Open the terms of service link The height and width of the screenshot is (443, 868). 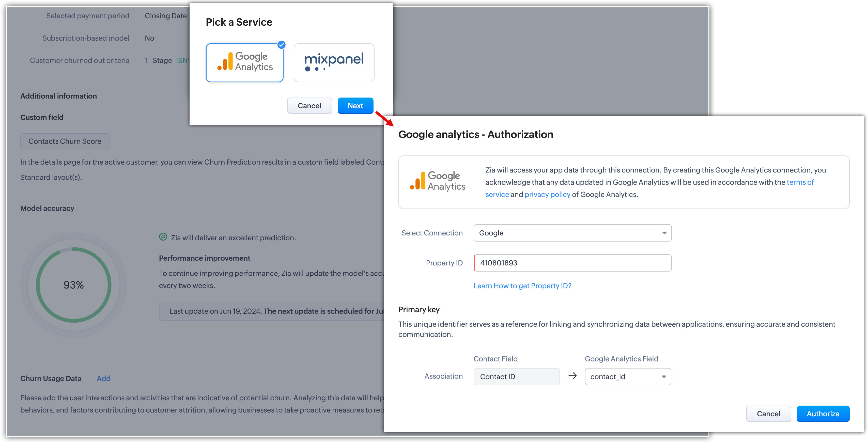(x=800, y=182)
